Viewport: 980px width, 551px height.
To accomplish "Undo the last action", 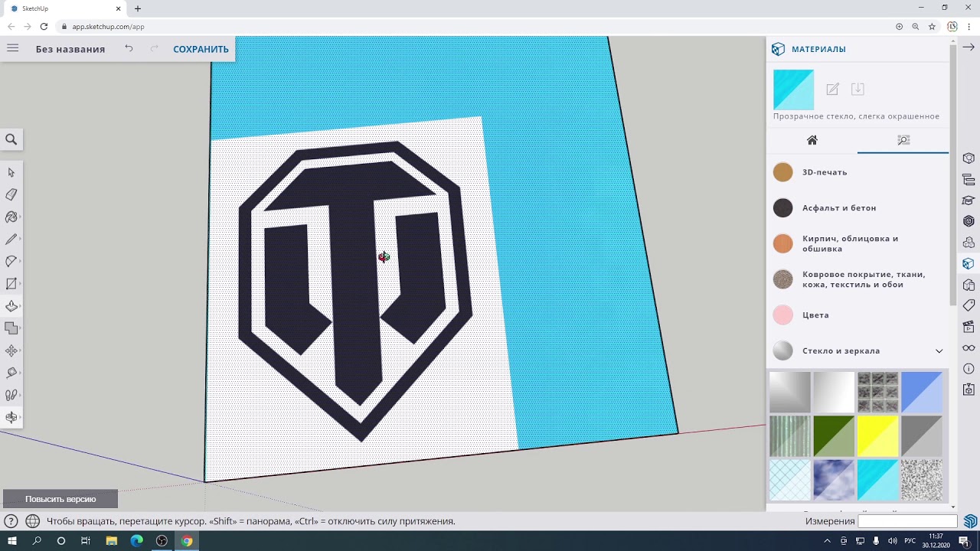I will (x=129, y=48).
